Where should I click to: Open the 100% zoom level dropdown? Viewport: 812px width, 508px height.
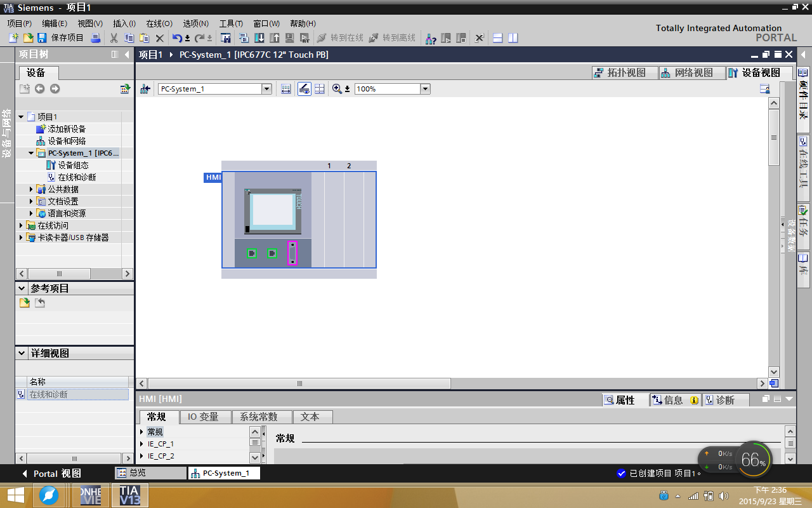[x=425, y=89]
